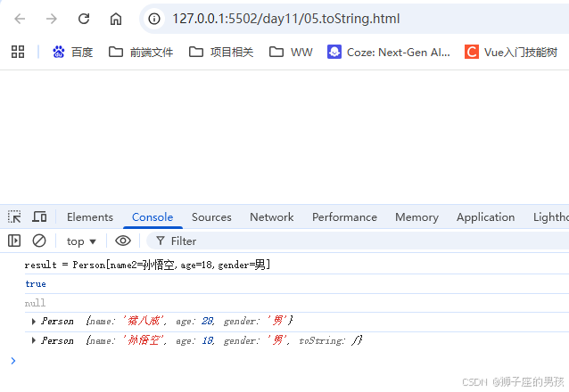Viewport: 569px width, 392px height.
Task: Switch to the Console tab
Action: pos(153,216)
